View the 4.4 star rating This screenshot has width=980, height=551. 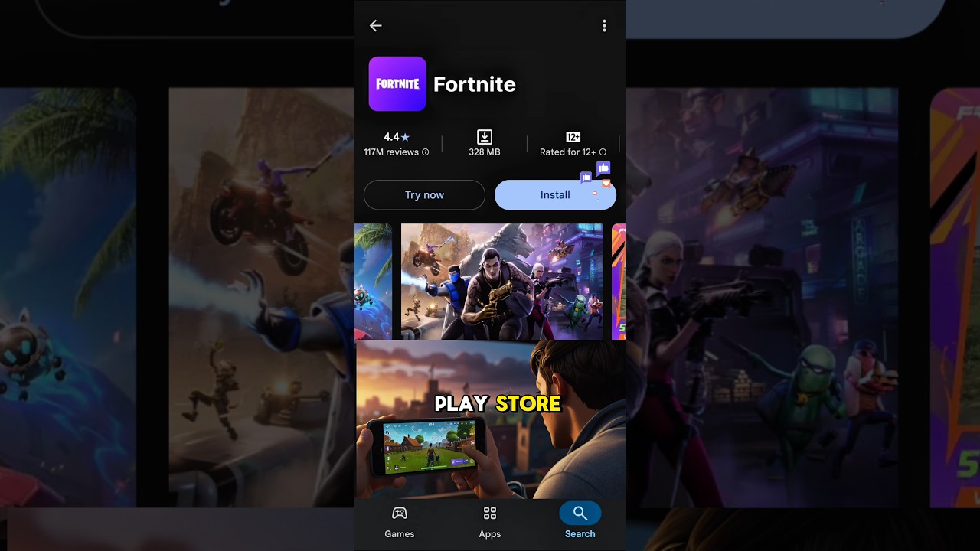tap(397, 137)
